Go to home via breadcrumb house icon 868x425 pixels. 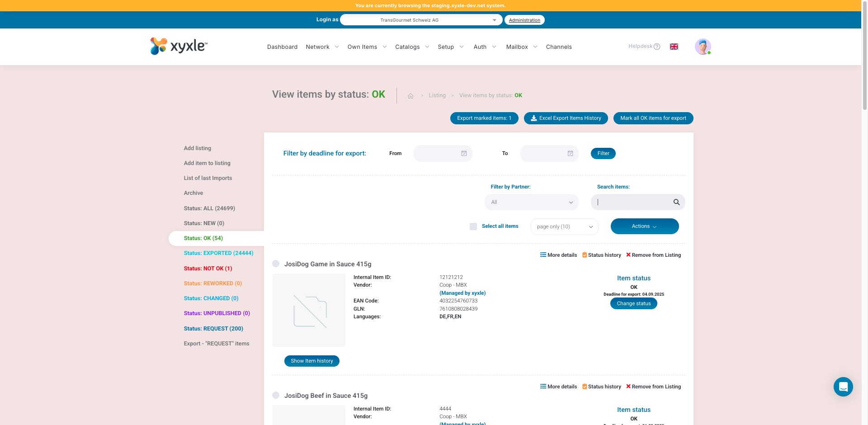pyautogui.click(x=410, y=96)
